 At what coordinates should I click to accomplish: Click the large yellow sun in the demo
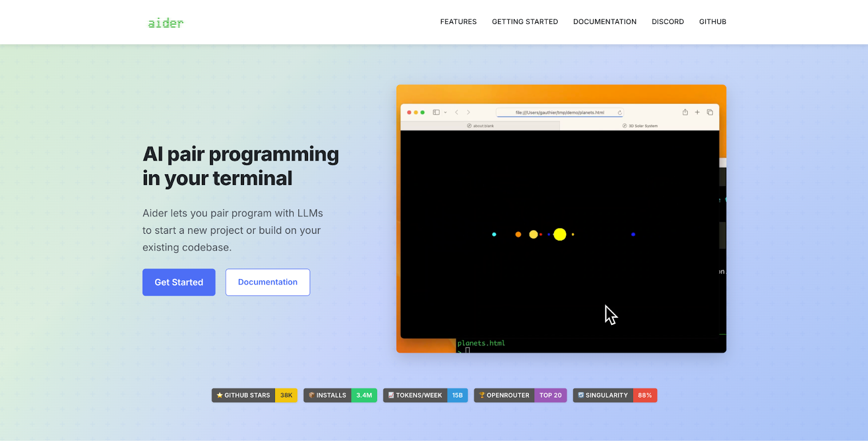560,234
